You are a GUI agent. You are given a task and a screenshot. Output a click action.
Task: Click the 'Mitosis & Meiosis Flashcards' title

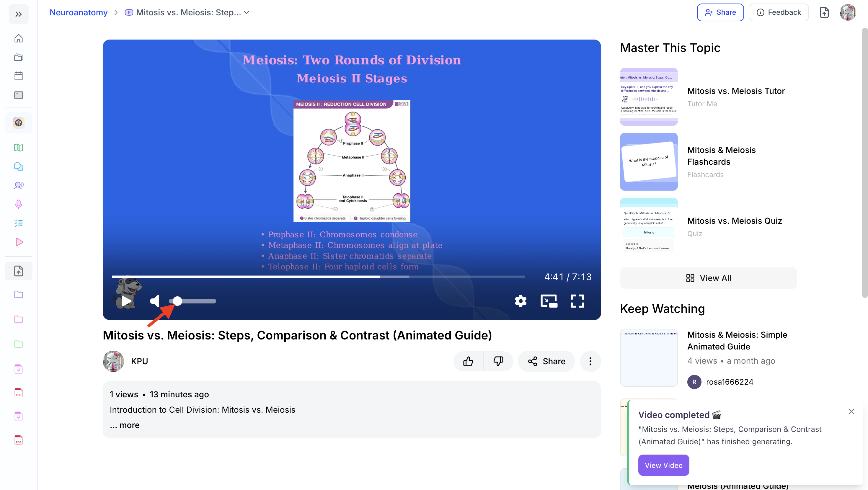click(722, 156)
